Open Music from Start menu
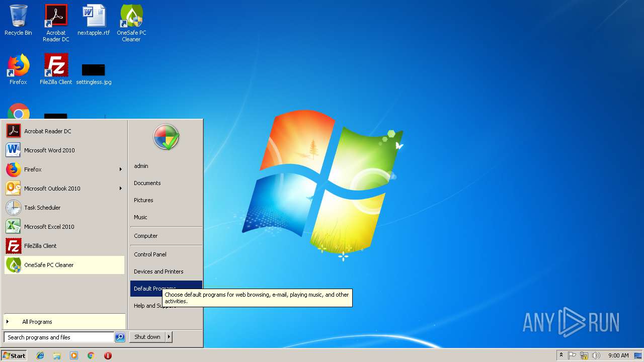Viewport: 644px width, 362px height. tap(166, 217)
